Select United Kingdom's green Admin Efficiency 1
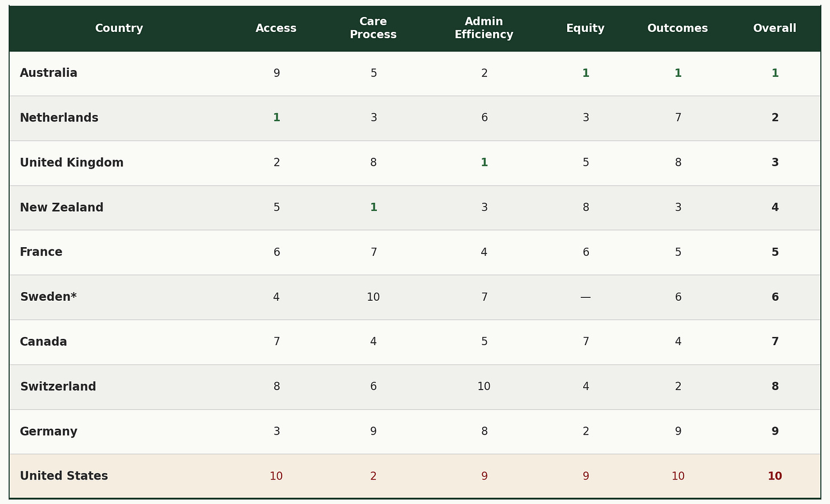Image resolution: width=830 pixels, height=504 pixels. [484, 163]
